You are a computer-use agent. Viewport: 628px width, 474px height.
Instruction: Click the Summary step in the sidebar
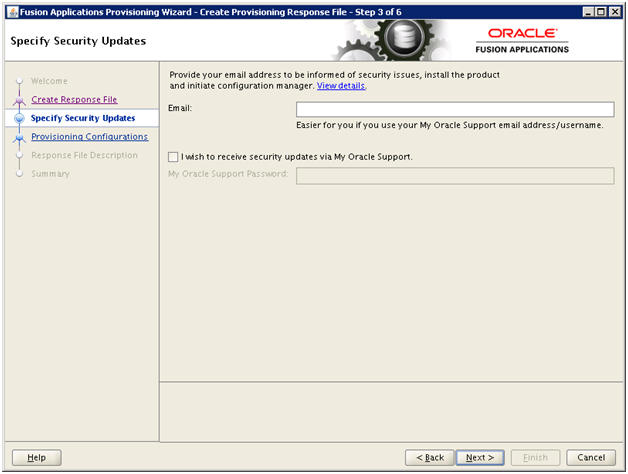tap(50, 174)
